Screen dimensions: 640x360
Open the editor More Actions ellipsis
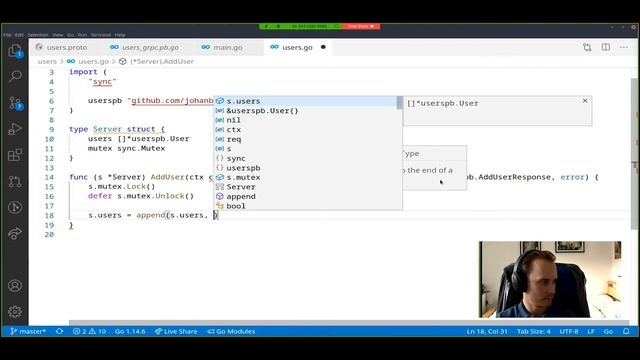(x=624, y=47)
